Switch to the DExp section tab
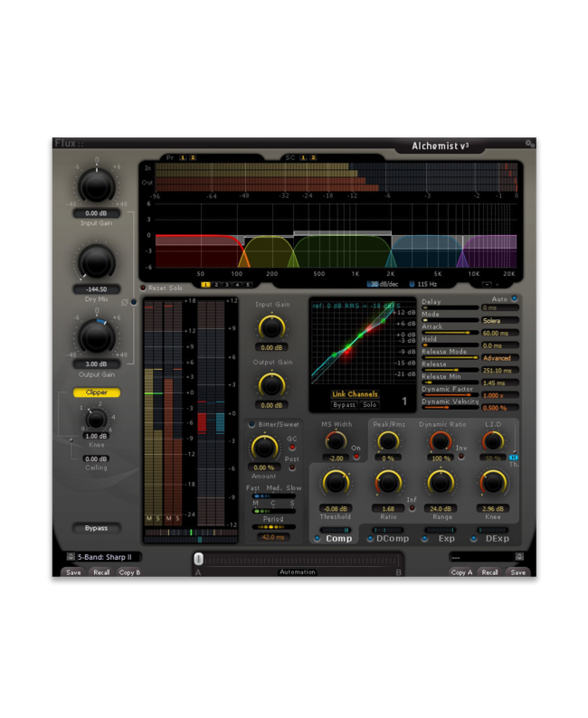588x718 pixels. pyautogui.click(x=498, y=539)
